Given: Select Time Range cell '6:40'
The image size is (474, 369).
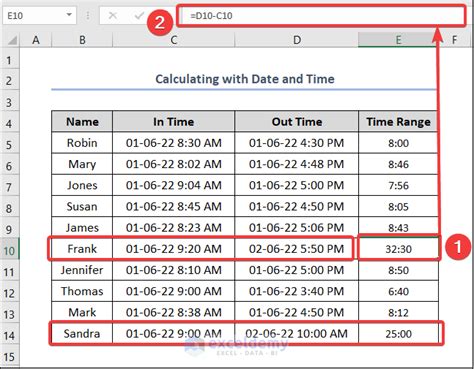Looking at the screenshot, I should (x=398, y=291).
